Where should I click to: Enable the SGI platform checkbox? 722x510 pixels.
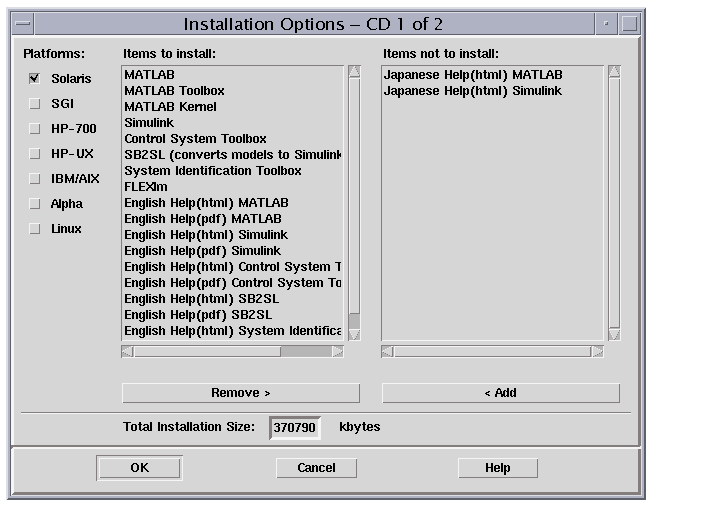click(x=35, y=104)
